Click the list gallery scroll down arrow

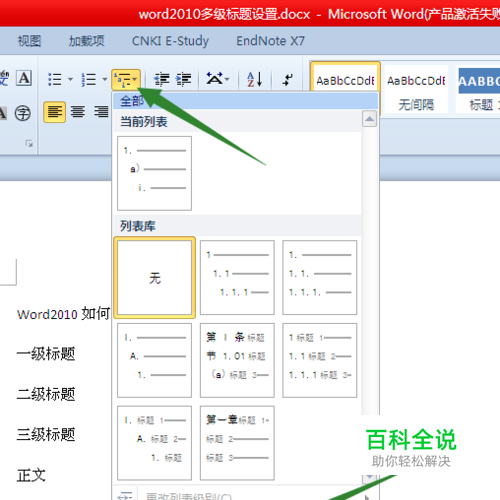369,478
